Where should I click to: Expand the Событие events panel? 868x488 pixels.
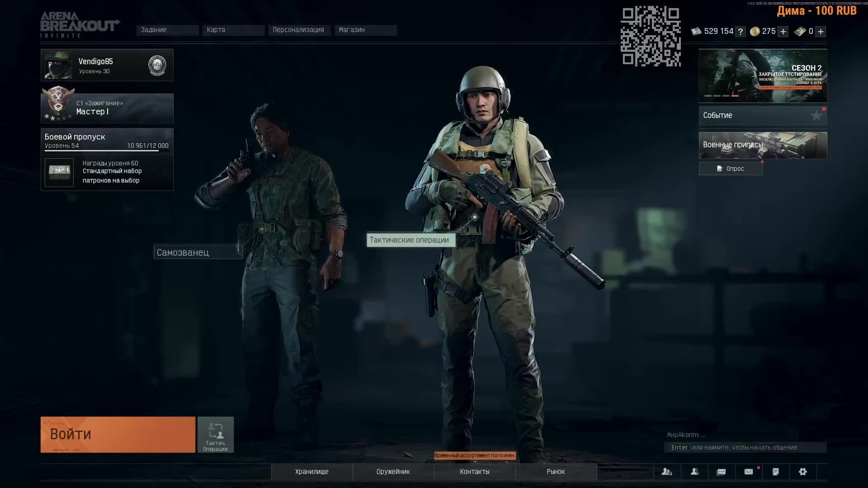point(763,116)
